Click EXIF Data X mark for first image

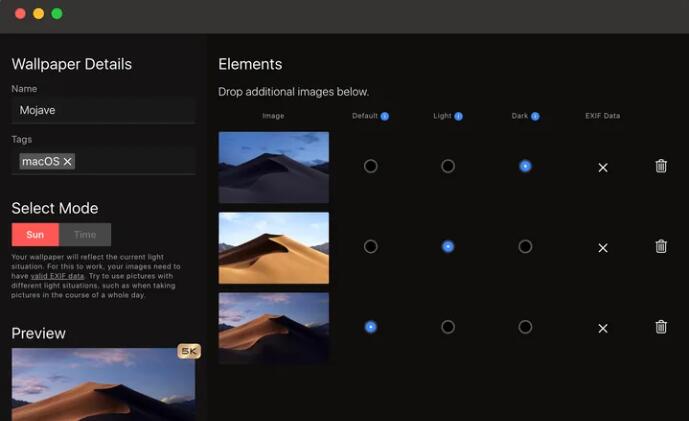pos(603,167)
